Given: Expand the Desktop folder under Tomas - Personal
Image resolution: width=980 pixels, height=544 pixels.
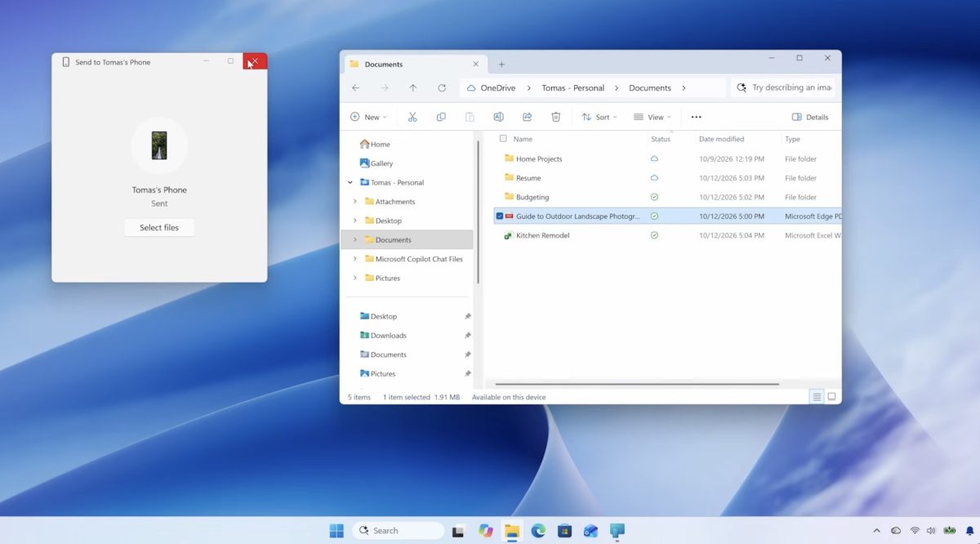Looking at the screenshot, I should tap(354, 221).
